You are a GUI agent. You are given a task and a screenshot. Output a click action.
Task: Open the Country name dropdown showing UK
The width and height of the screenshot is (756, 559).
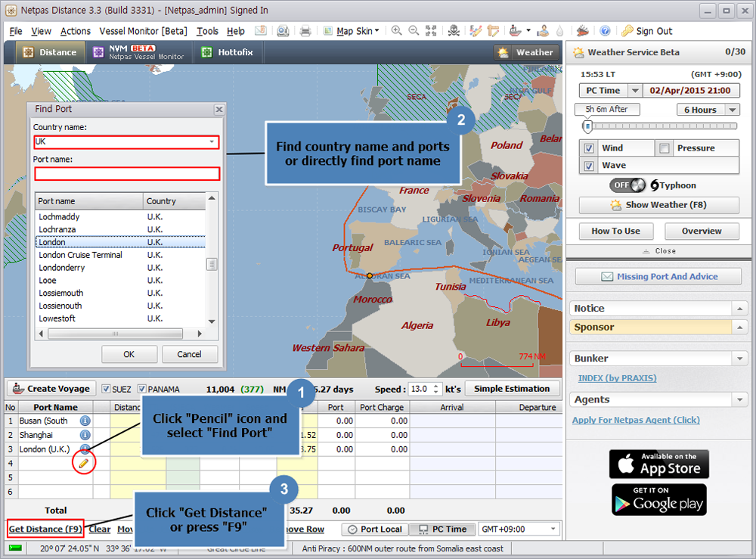tap(212, 141)
